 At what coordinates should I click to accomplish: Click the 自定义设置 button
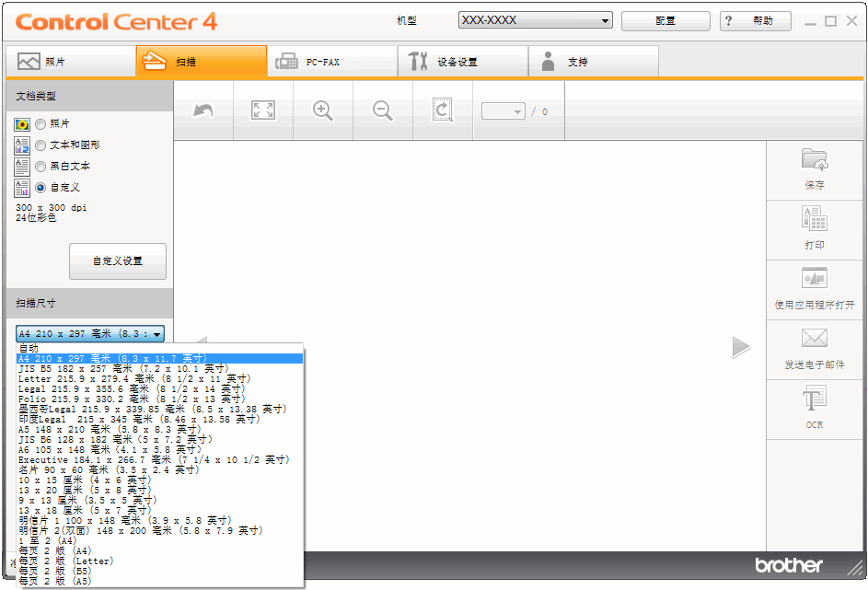[118, 260]
